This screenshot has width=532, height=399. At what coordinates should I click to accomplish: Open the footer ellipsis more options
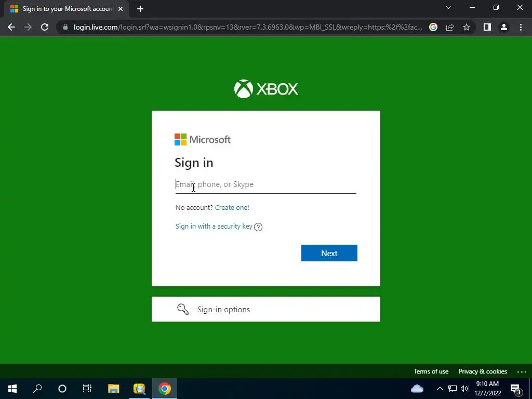pos(522,371)
